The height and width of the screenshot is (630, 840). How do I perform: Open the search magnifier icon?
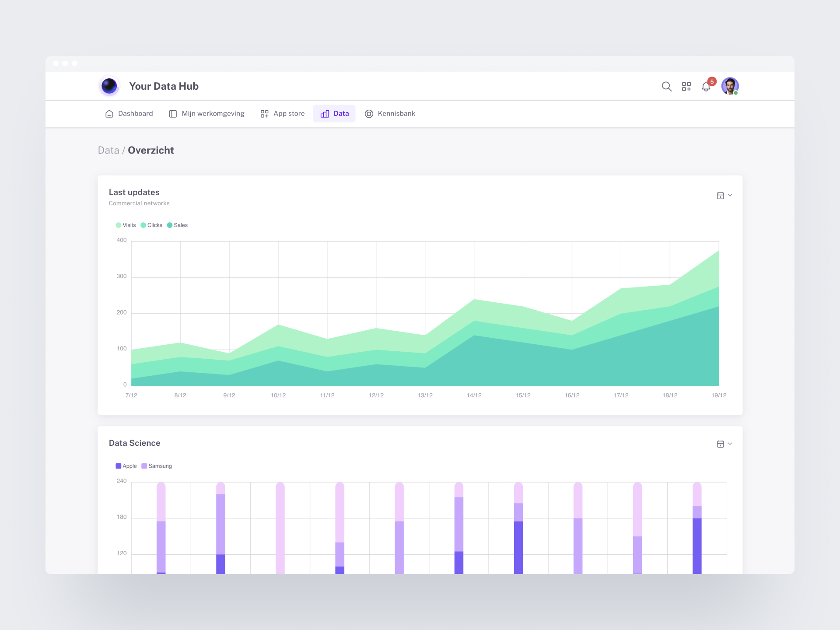click(x=666, y=87)
